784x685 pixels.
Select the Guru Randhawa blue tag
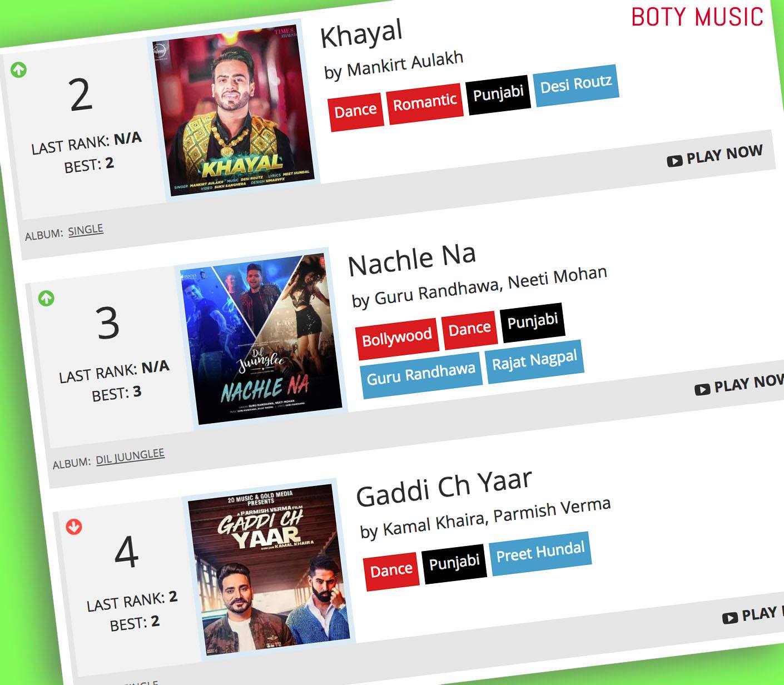pos(421,375)
